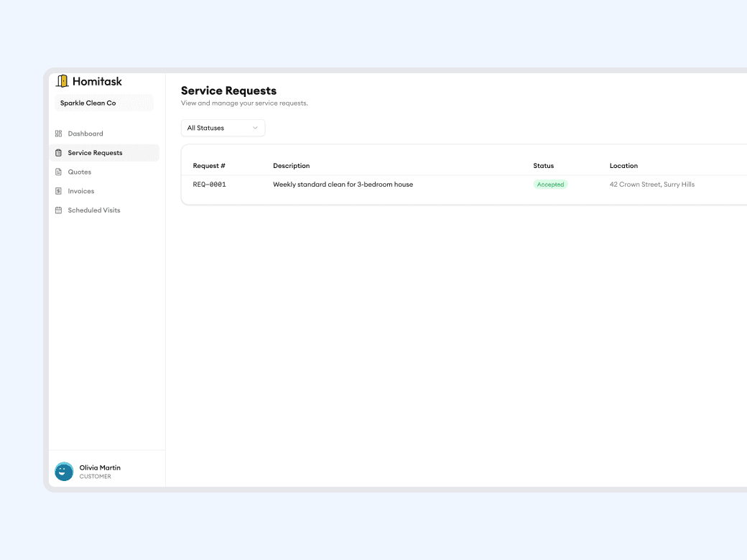The image size is (747, 560).
Task: Switch to the Invoices section
Action: (x=80, y=191)
